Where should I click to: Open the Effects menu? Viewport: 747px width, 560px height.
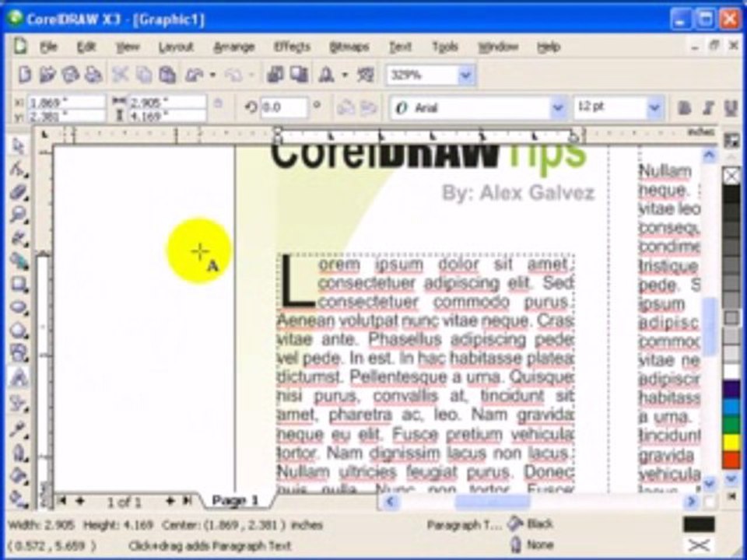(292, 47)
